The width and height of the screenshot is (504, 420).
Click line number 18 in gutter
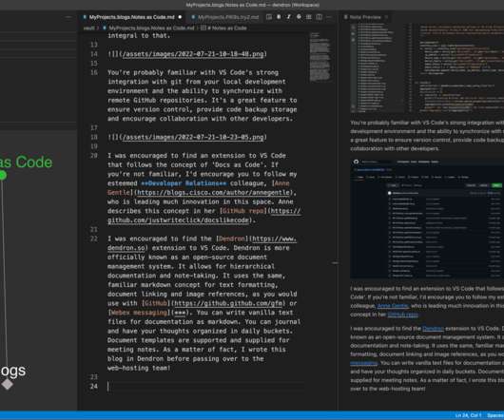[x=94, y=137]
